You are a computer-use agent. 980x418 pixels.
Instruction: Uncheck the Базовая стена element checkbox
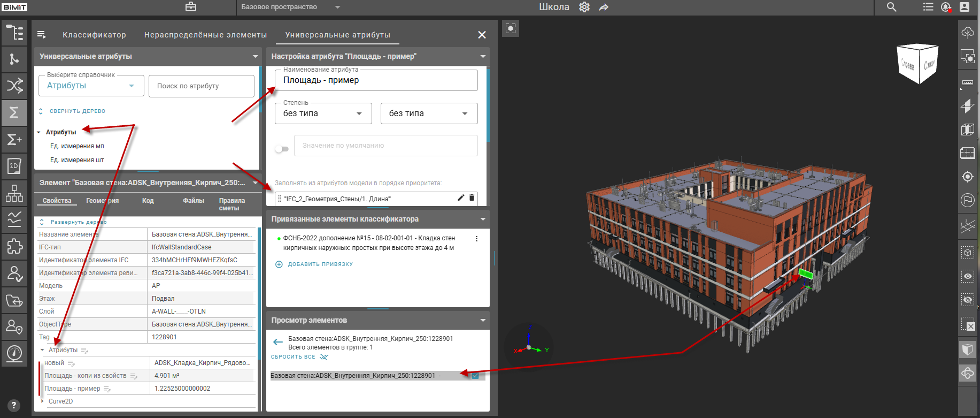tap(475, 376)
